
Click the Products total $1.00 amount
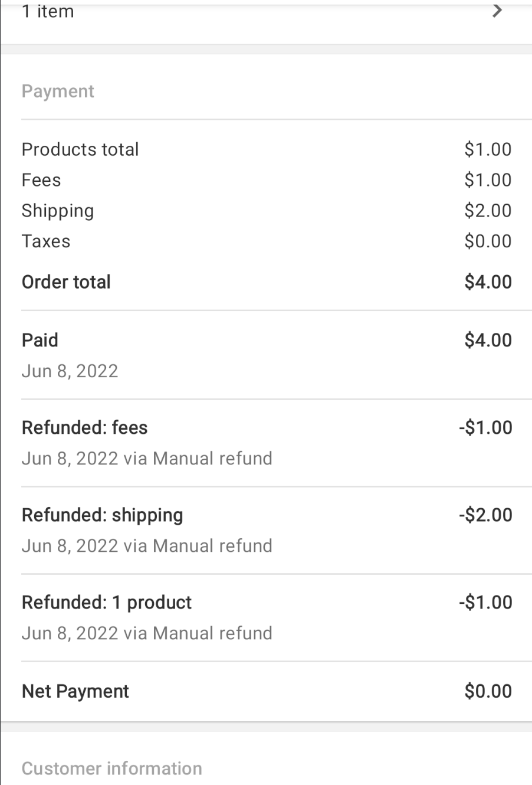488,149
